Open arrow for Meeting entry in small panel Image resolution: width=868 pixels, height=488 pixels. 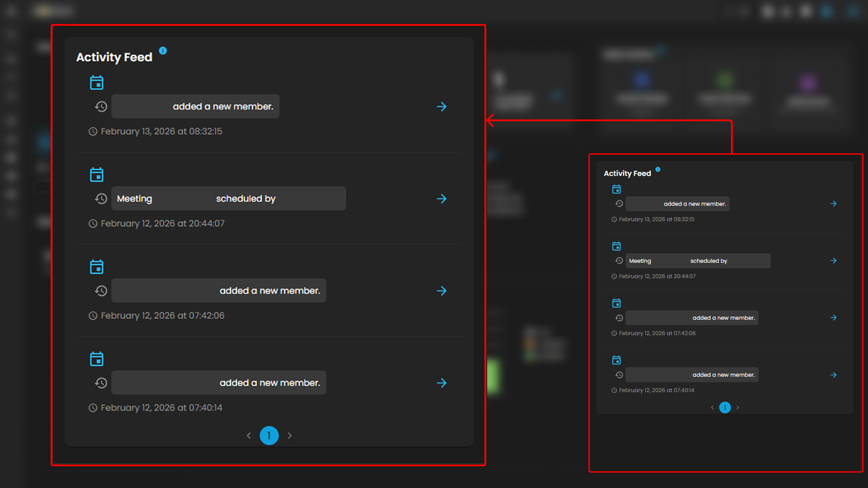(x=833, y=261)
